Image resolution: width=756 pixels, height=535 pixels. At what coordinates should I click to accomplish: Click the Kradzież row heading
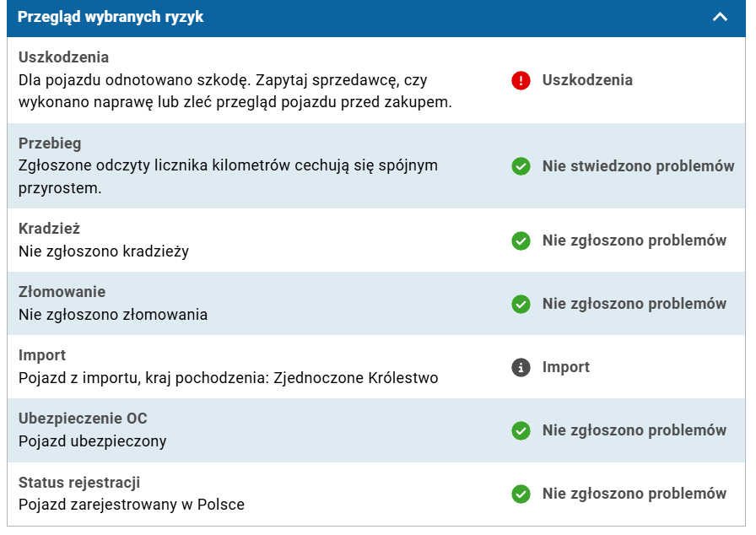pyautogui.click(x=49, y=229)
